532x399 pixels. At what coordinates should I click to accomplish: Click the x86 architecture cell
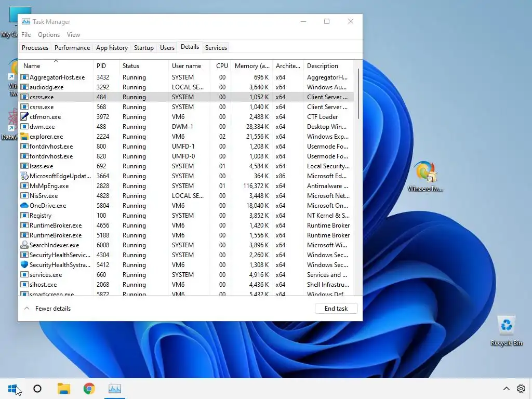[280, 176]
